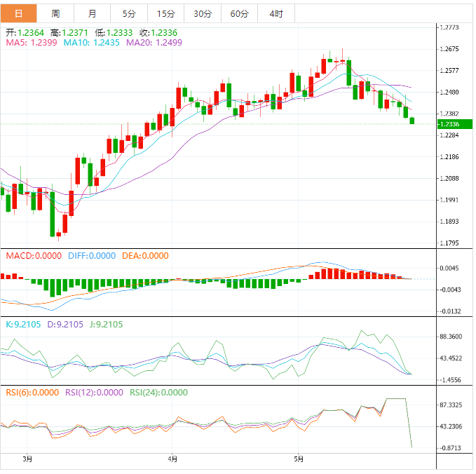Switch to the 周 (weekly) tab
This screenshot has width=476, height=474.
pos(55,13)
